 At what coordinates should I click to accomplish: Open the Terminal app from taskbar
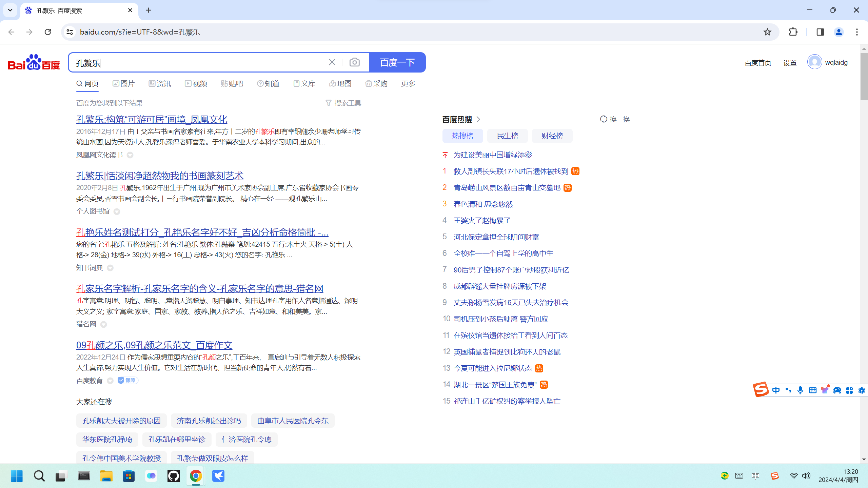point(84,476)
